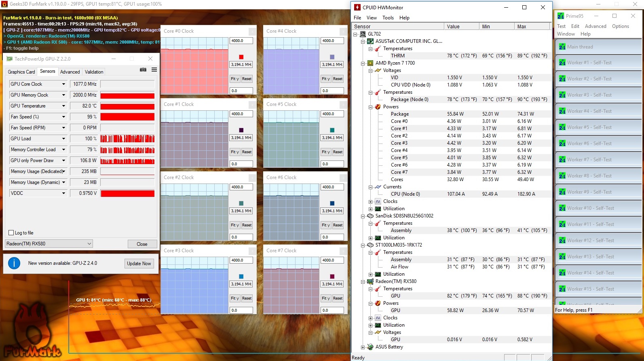
Task: Click the Worker #1 Self-Test icon
Action: pos(562,63)
